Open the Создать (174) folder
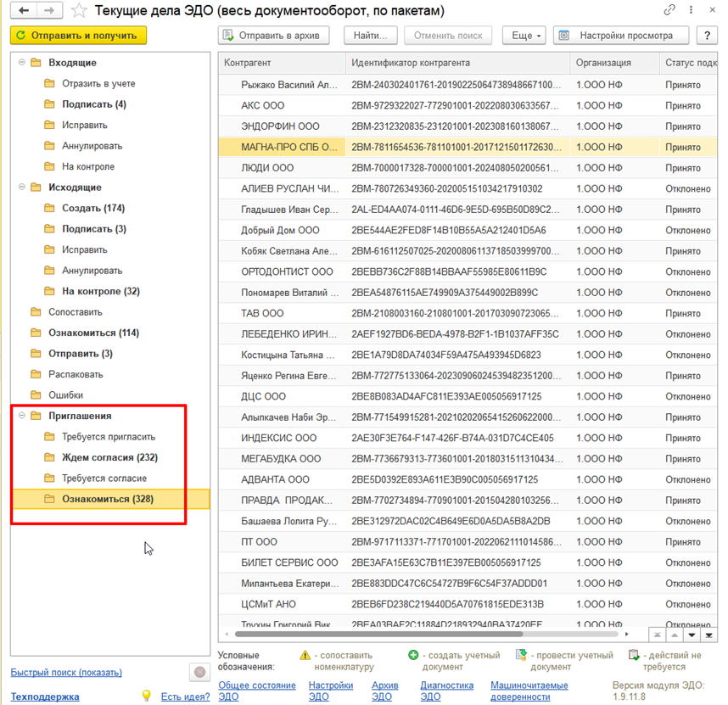This screenshot has width=728, height=705. (x=93, y=208)
